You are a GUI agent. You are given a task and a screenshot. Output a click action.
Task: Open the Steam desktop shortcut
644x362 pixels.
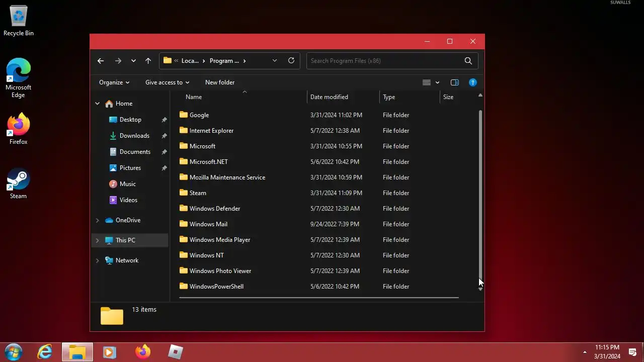[18, 184]
